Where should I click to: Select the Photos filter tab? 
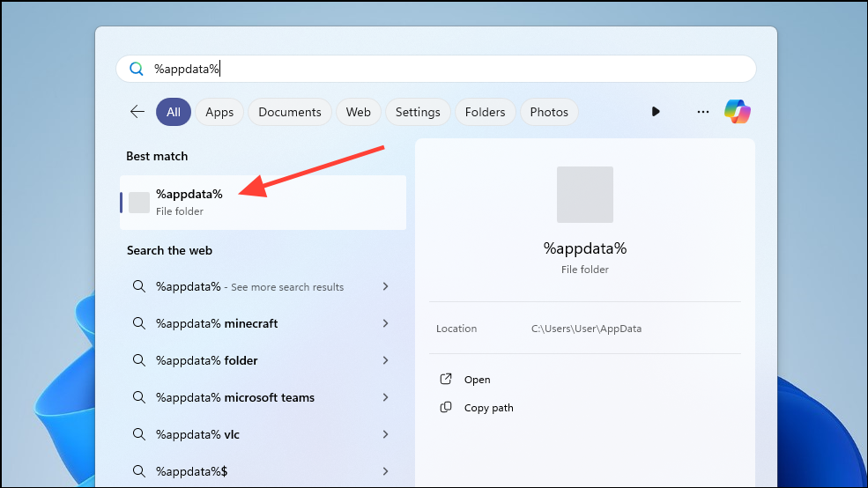[x=549, y=112]
